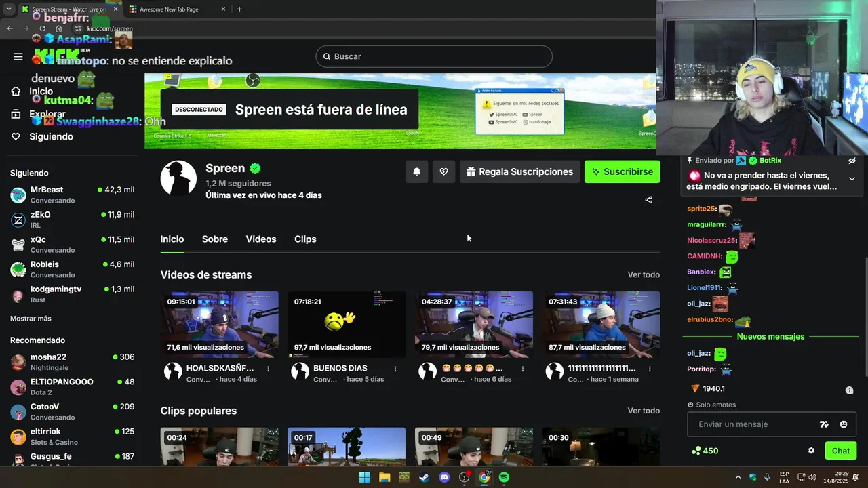868x488 pixels.
Task: Open kodgamingtv channel in sidebar
Action: pos(72,294)
